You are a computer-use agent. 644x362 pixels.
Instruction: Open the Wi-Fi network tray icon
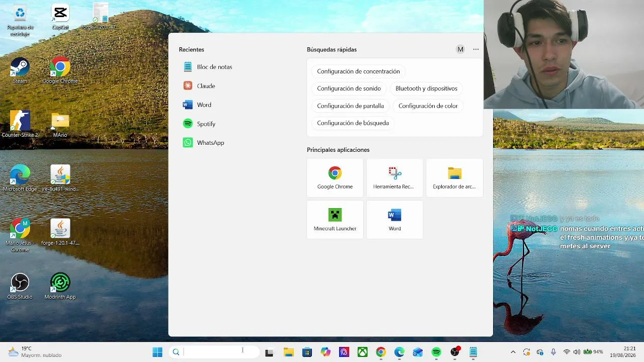pyautogui.click(x=567, y=352)
